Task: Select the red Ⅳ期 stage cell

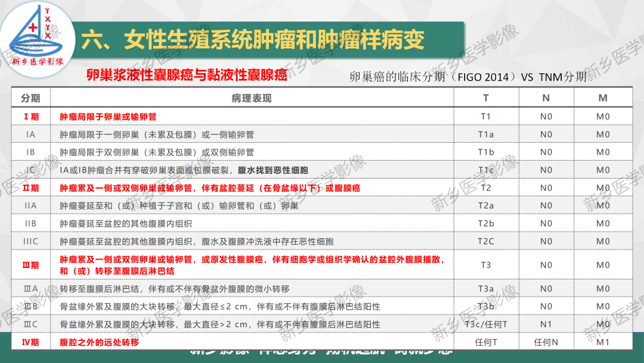Action: coord(31,342)
